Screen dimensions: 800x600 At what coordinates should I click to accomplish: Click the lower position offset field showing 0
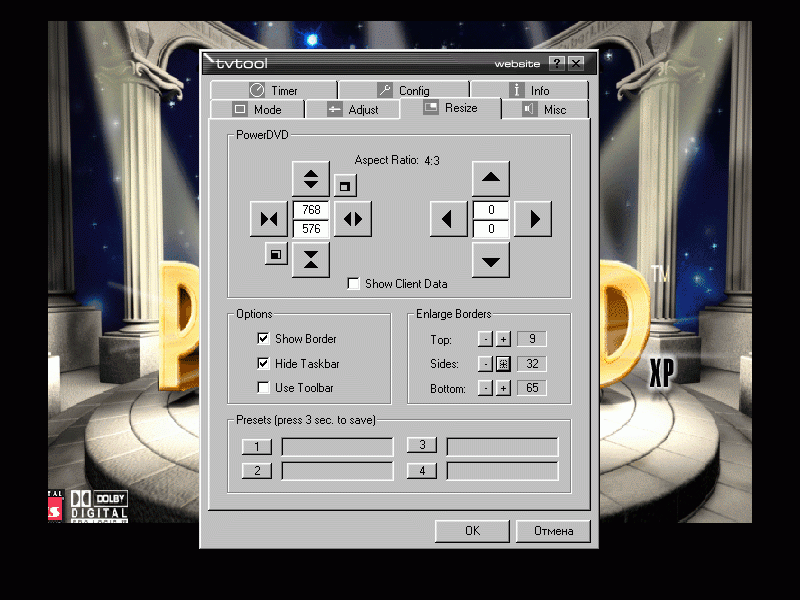(491, 229)
